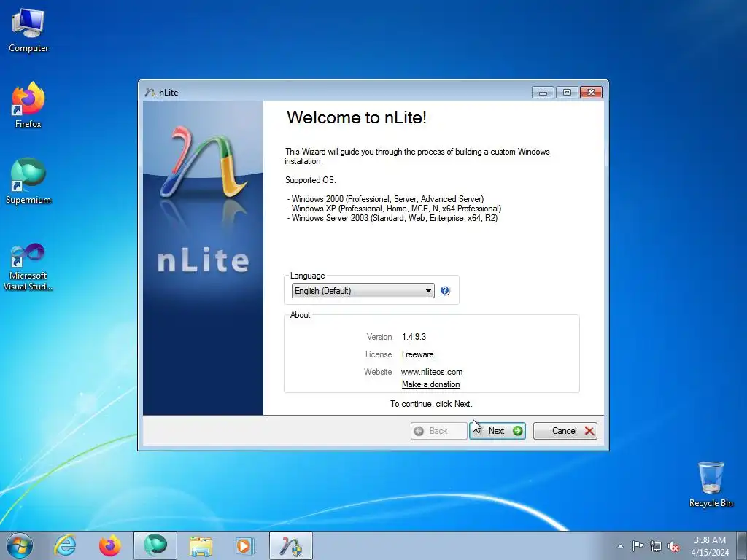Image resolution: width=747 pixels, height=560 pixels.
Task: Click the network tray icon
Action: pos(656,546)
